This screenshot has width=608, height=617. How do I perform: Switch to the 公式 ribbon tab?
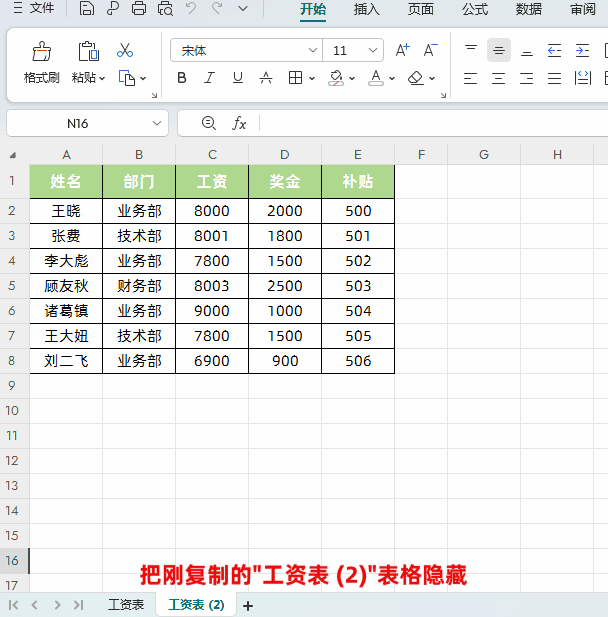[475, 9]
